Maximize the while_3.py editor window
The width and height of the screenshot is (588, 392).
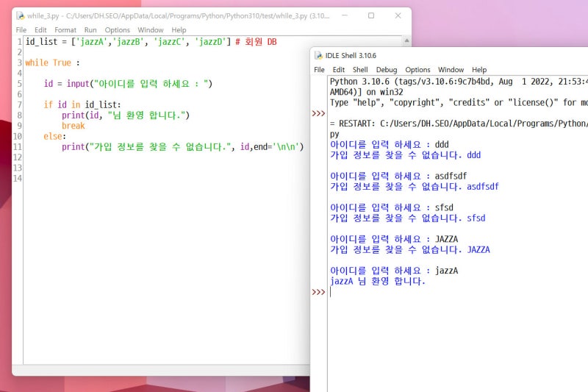(371, 15)
